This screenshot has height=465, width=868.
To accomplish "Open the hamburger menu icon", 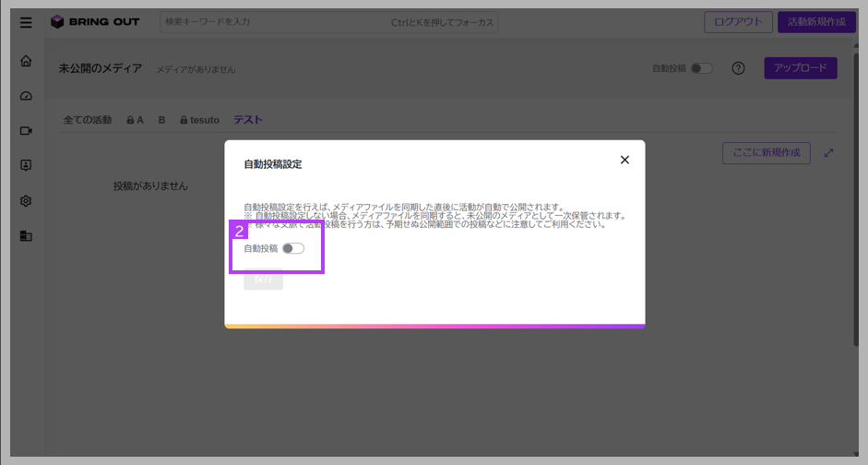I will click(x=26, y=23).
